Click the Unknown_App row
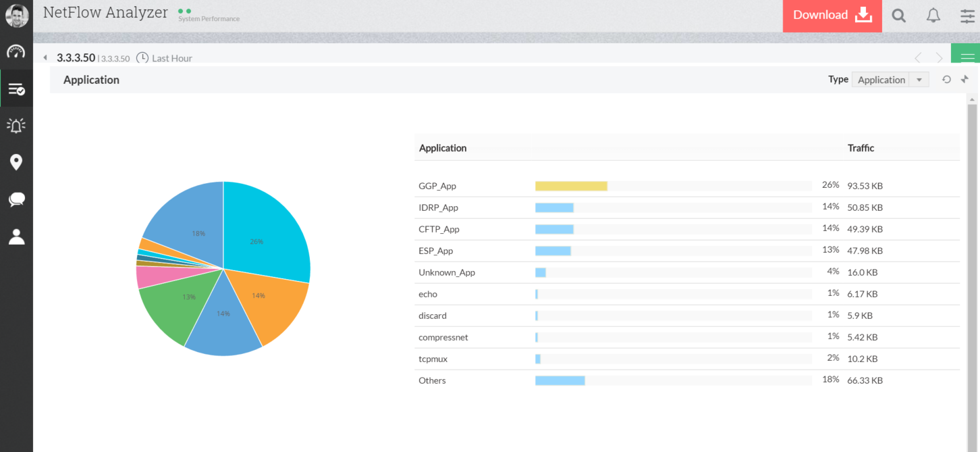 [x=687, y=272]
